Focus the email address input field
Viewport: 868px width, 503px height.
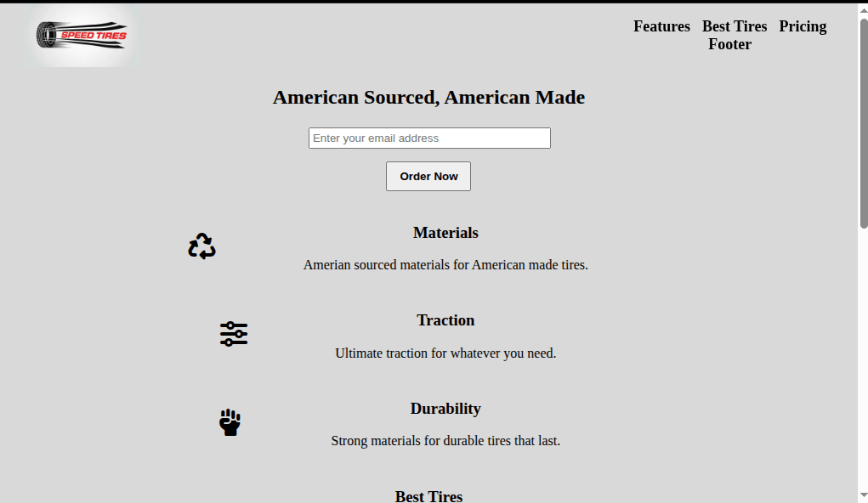pos(429,138)
